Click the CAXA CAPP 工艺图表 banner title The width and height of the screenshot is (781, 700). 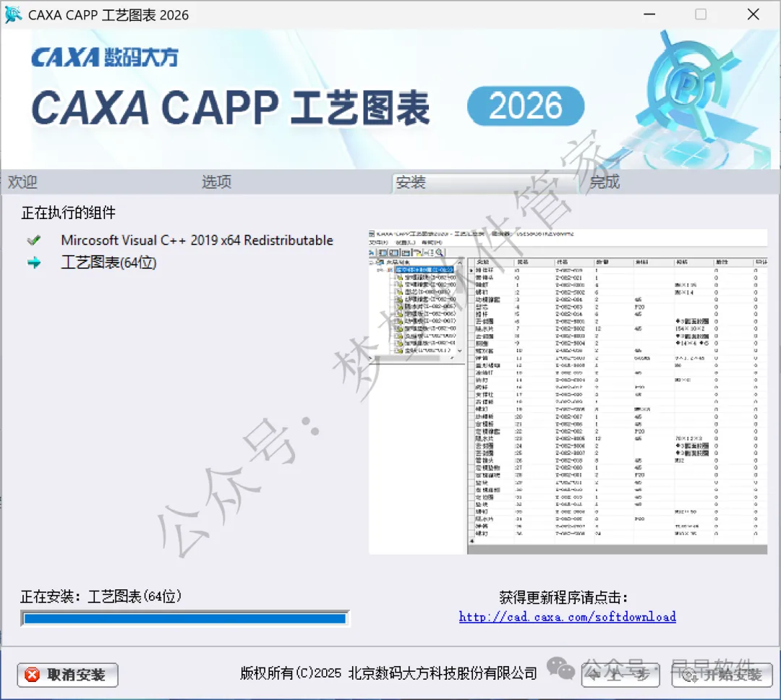[x=231, y=108]
